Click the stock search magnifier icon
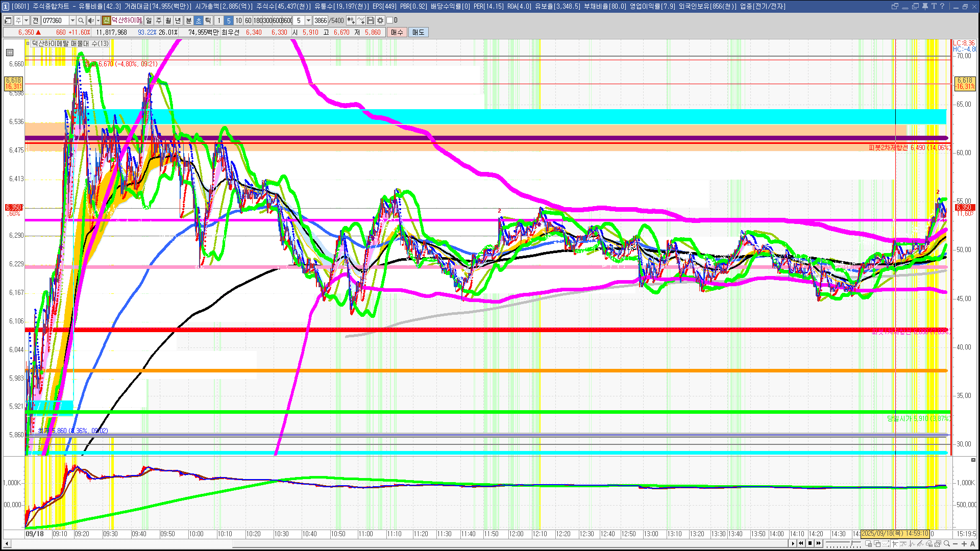The height and width of the screenshot is (551, 980). pos(81,20)
